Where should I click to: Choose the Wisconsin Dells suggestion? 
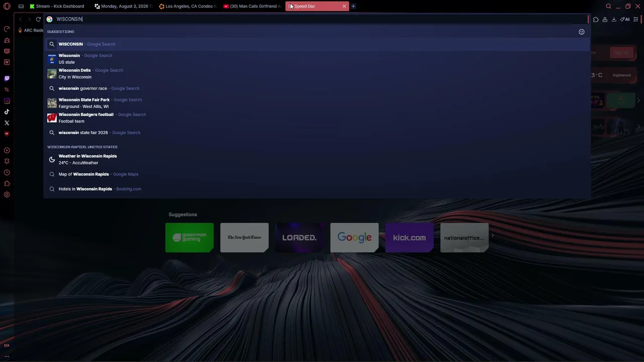pos(317,73)
